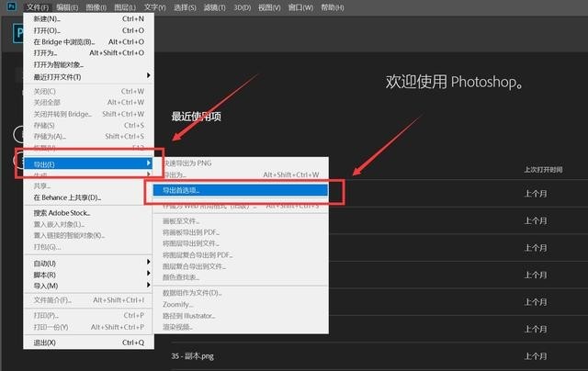Click 画板至文件... in the submenu

[x=241, y=221]
